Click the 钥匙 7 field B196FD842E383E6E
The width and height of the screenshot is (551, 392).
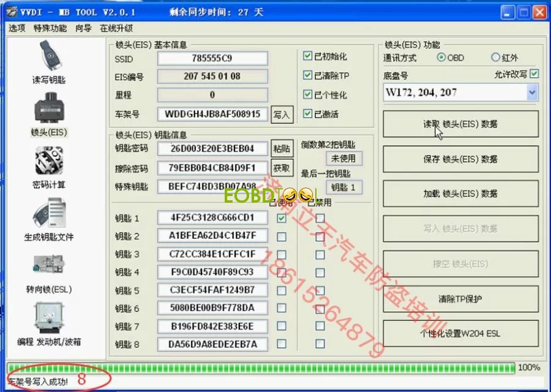[x=212, y=326]
